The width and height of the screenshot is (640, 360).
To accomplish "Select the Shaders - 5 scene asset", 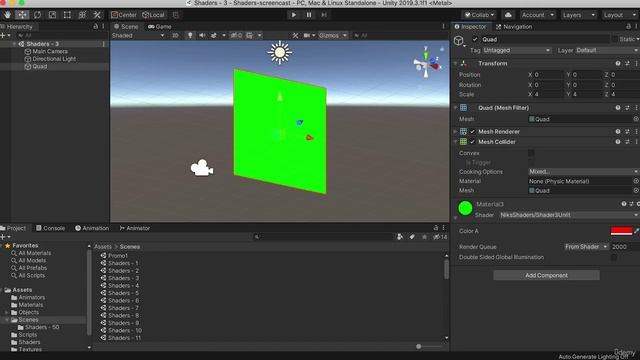I will [x=123, y=293].
